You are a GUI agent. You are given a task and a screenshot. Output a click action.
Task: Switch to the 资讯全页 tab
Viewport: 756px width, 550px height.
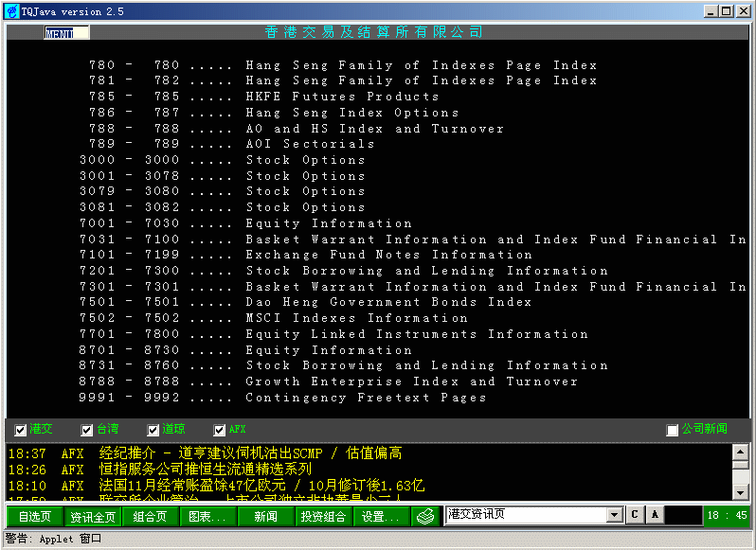(x=93, y=516)
